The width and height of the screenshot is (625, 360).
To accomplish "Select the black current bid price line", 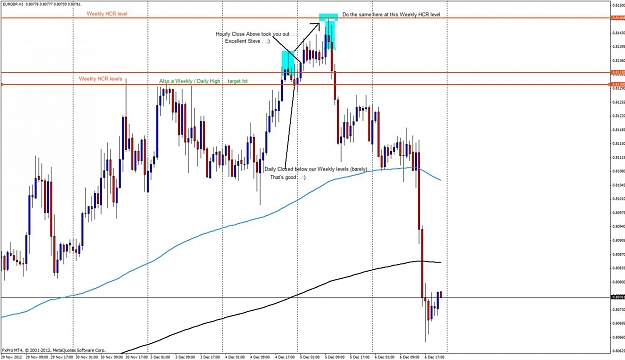I will pyautogui.click(x=305, y=297).
